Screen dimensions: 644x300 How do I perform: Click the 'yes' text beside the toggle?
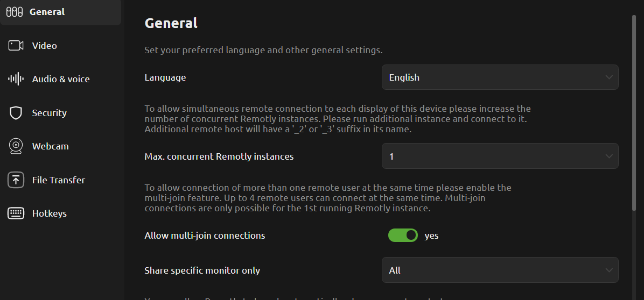click(x=431, y=236)
